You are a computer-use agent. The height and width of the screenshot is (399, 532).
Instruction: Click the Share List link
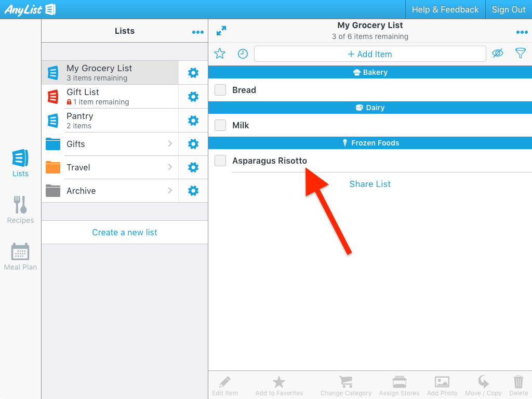[x=370, y=184]
